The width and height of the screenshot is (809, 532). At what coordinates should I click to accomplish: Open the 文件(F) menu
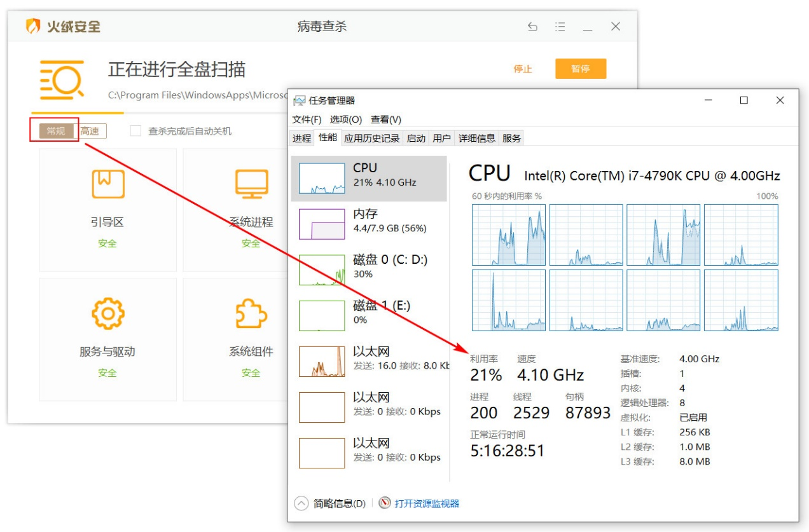tap(307, 119)
